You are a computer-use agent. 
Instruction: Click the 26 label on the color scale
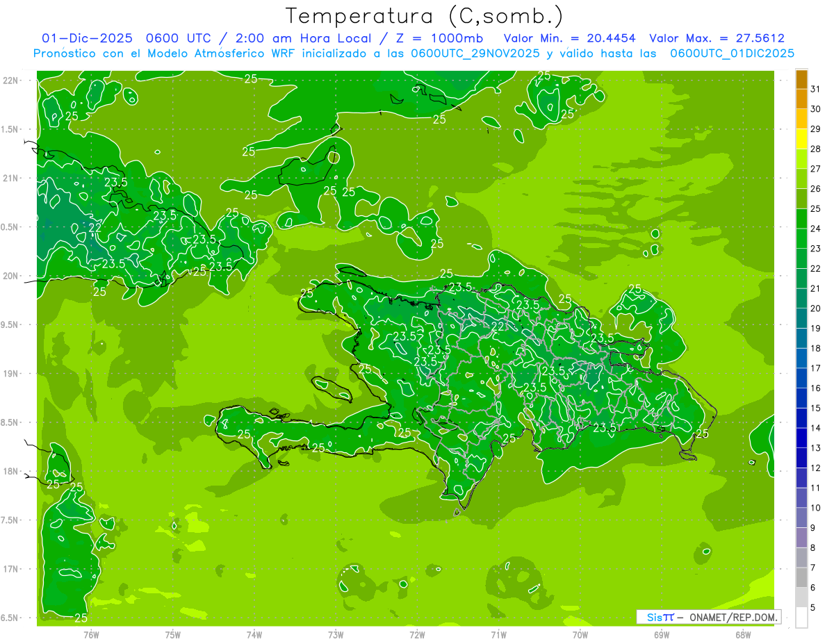[x=816, y=188]
